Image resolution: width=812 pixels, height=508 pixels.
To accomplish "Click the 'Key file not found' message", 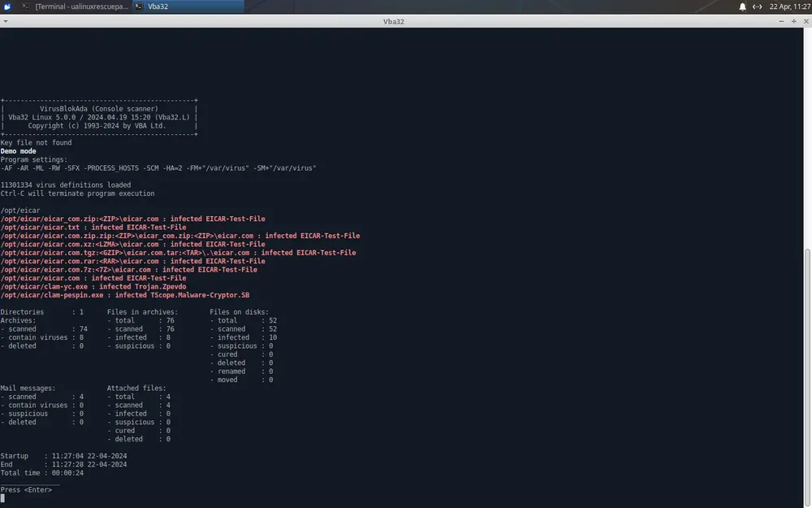I will [x=37, y=142].
